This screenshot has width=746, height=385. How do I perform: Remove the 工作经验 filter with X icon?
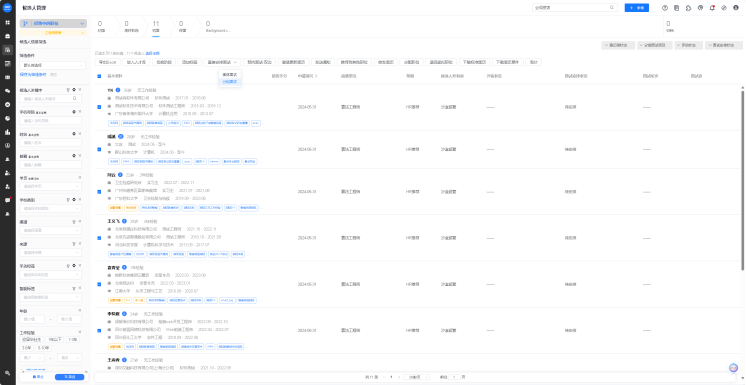point(79,332)
